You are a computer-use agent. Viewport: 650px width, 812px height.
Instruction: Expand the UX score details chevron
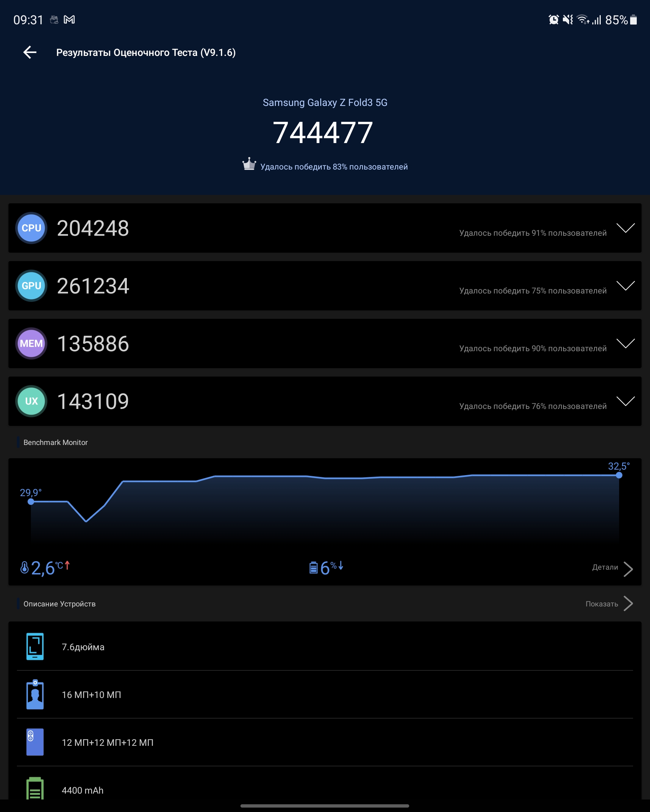625,401
